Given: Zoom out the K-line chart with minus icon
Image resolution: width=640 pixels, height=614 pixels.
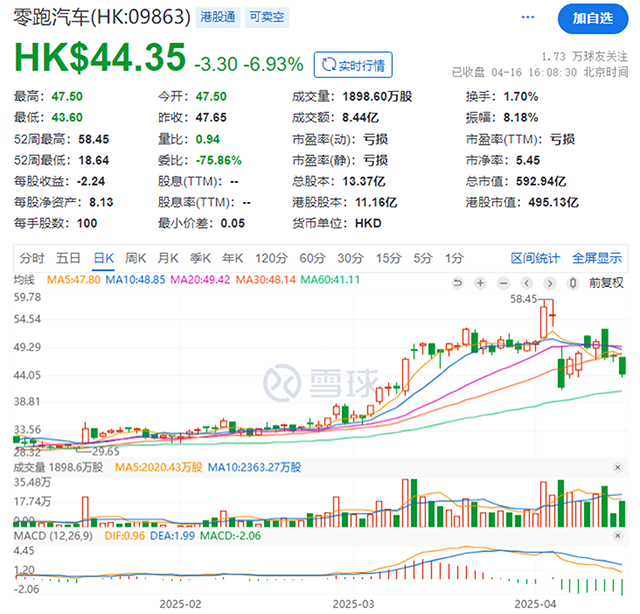Looking at the screenshot, I should (504, 283).
